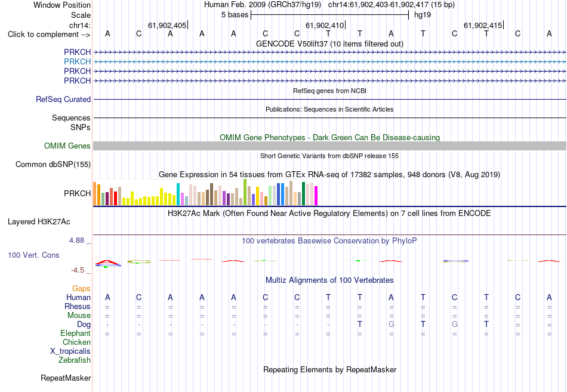
Task: Click the 61,902,415 position marker
Action: point(483,25)
